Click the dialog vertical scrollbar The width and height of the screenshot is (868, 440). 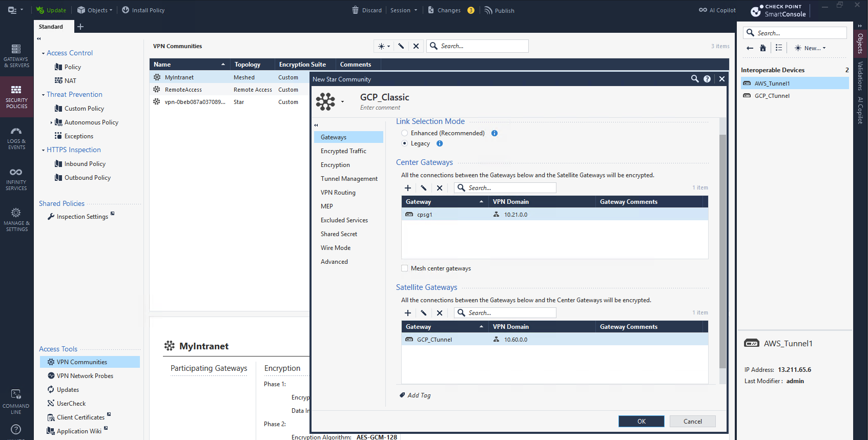click(722, 251)
